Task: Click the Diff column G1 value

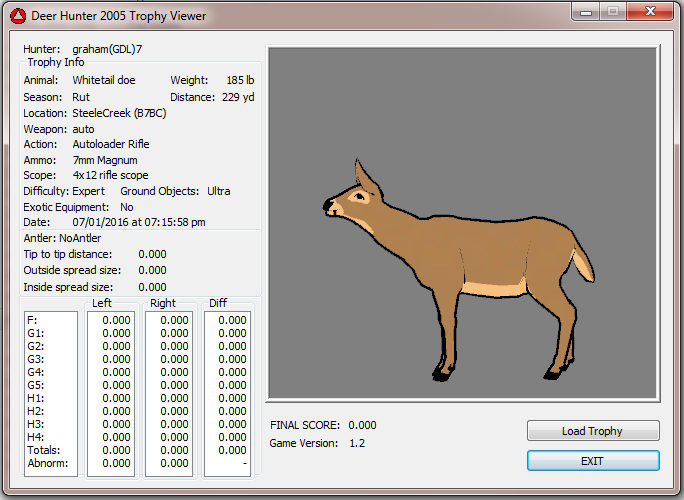Action: (232, 333)
